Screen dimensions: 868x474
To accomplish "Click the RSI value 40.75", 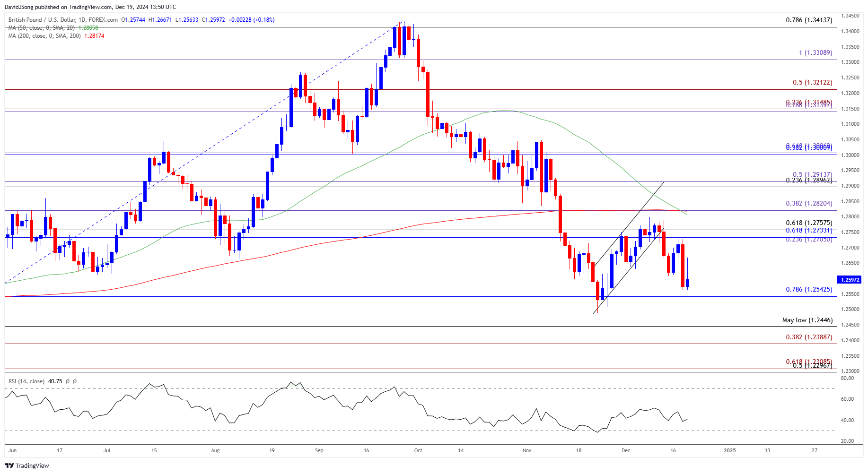I will [55, 381].
